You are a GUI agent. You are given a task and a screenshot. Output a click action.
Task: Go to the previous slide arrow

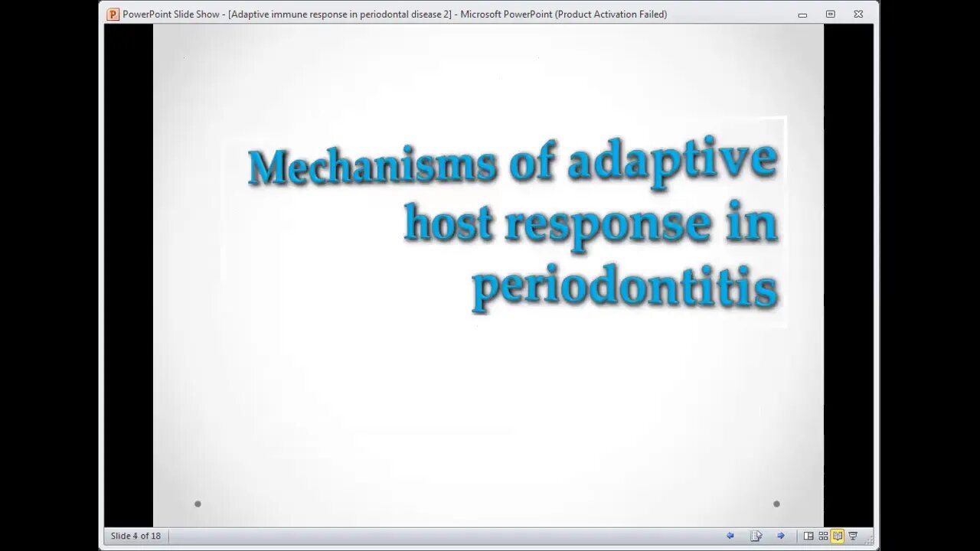tap(730, 536)
